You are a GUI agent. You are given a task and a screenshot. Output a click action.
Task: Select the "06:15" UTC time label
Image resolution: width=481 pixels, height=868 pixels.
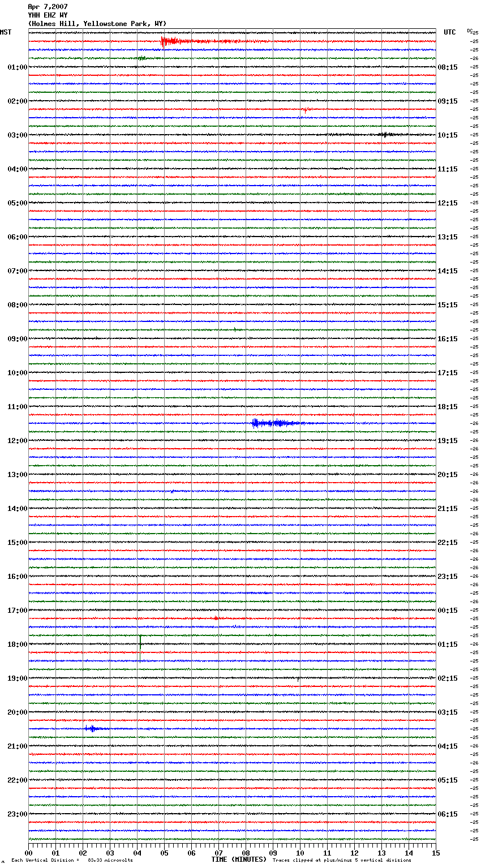pyautogui.click(x=448, y=814)
